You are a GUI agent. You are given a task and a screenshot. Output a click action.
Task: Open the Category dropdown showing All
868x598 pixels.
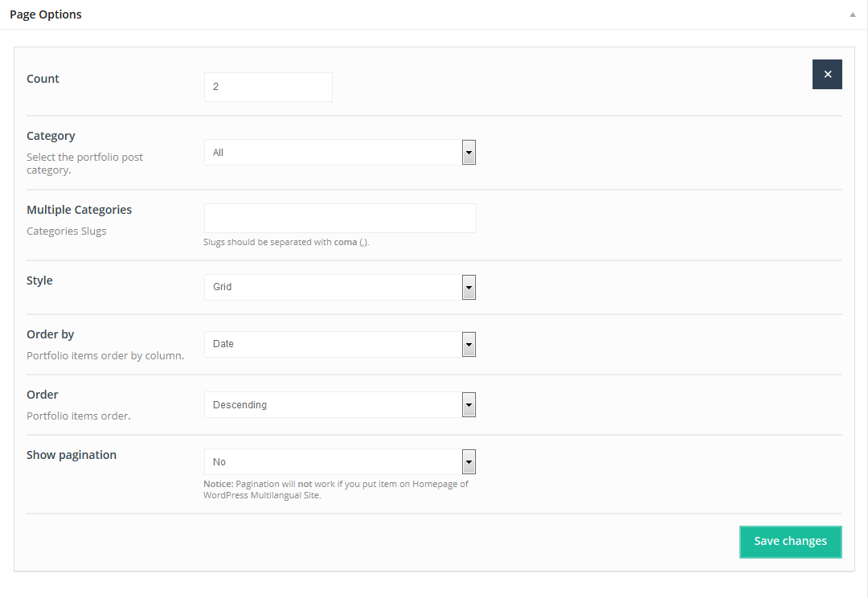tap(333, 153)
